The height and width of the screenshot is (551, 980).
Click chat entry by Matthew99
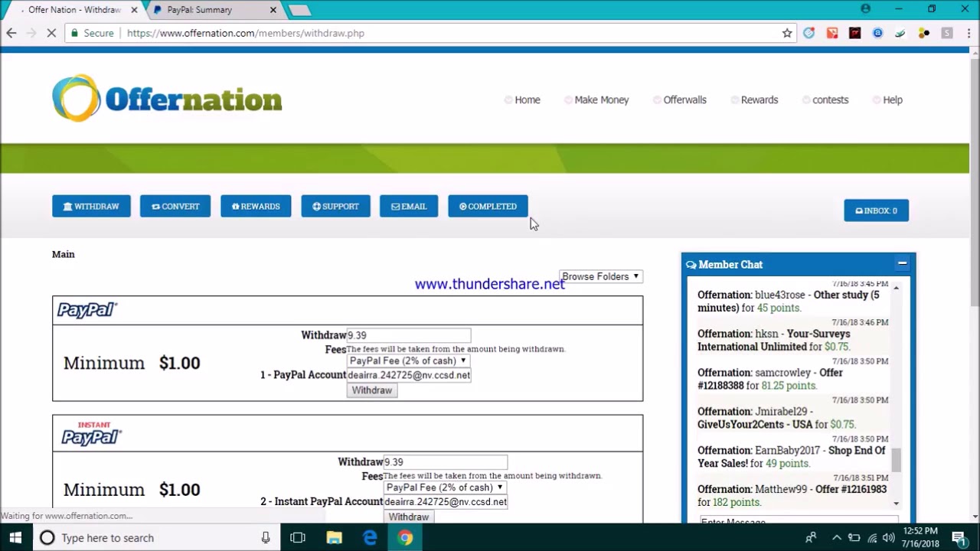tap(792, 496)
